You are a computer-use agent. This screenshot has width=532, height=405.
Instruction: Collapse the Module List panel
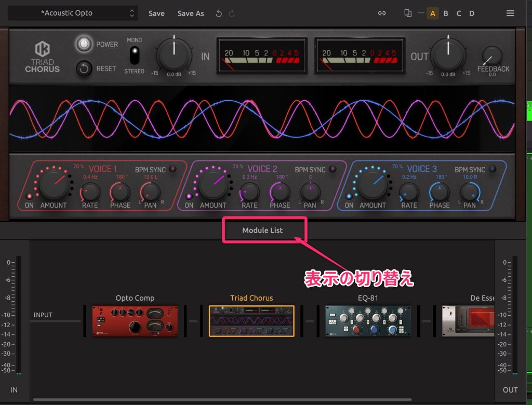coord(262,230)
